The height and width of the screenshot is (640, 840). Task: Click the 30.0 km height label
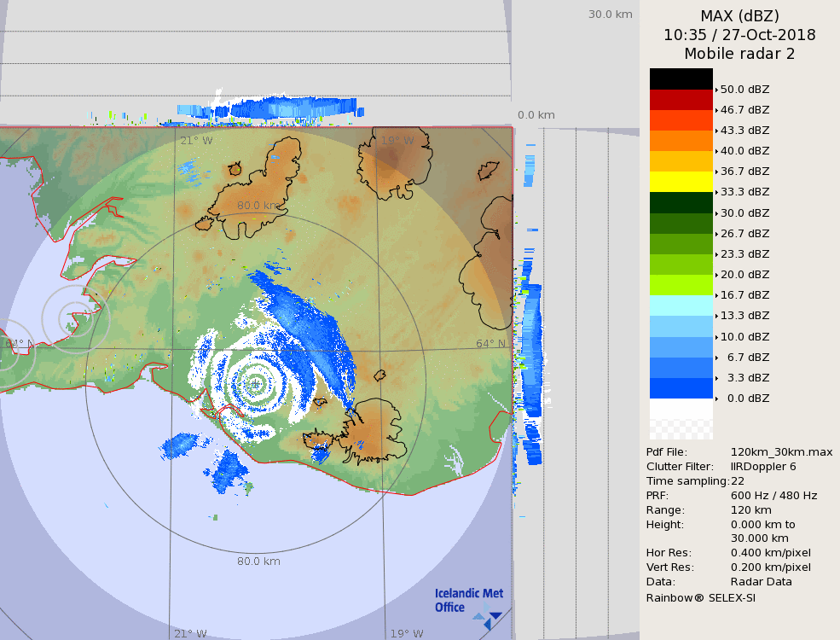tap(610, 14)
